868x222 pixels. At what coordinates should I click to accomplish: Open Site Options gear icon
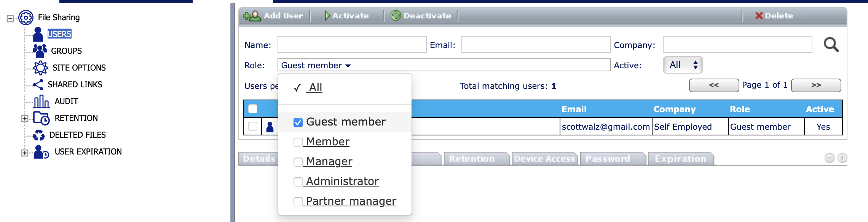tap(40, 68)
